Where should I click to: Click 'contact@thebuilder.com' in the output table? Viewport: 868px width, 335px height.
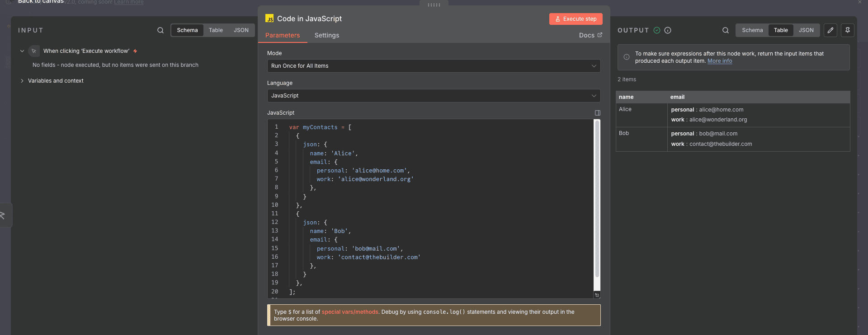pyautogui.click(x=721, y=144)
